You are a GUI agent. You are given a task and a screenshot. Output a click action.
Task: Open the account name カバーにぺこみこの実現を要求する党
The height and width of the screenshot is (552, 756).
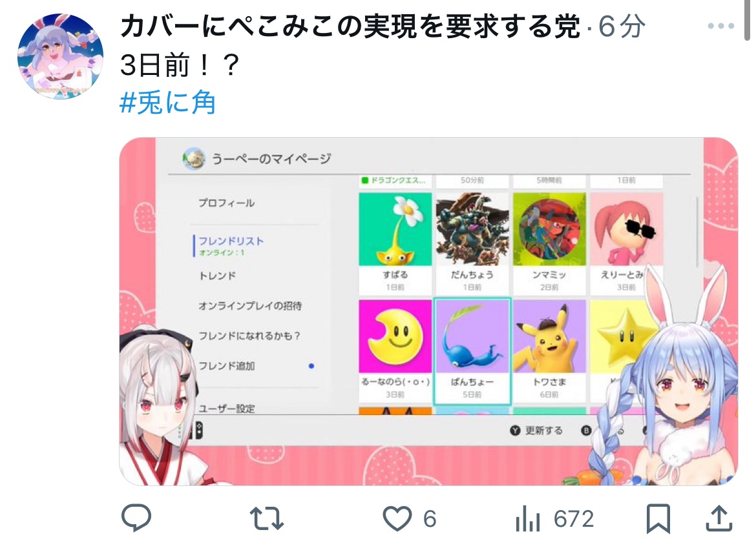(350, 26)
